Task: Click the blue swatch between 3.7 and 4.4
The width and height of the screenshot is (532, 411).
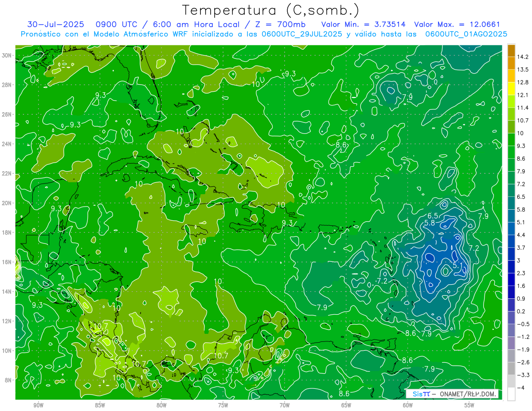Action: pyautogui.click(x=511, y=241)
